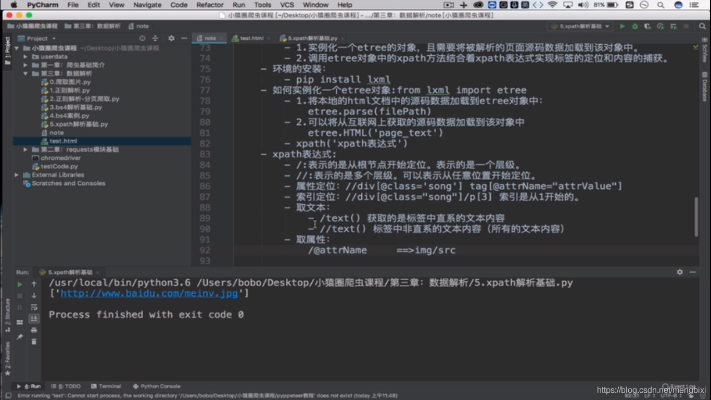The width and height of the screenshot is (711, 400).
Task: Expand the External Libraries node
Action: tap(17, 175)
